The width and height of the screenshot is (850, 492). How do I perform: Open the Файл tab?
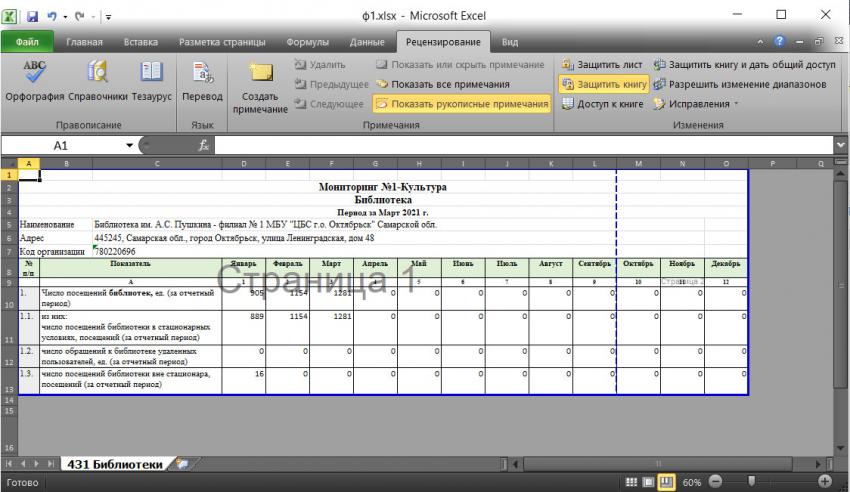click(27, 42)
